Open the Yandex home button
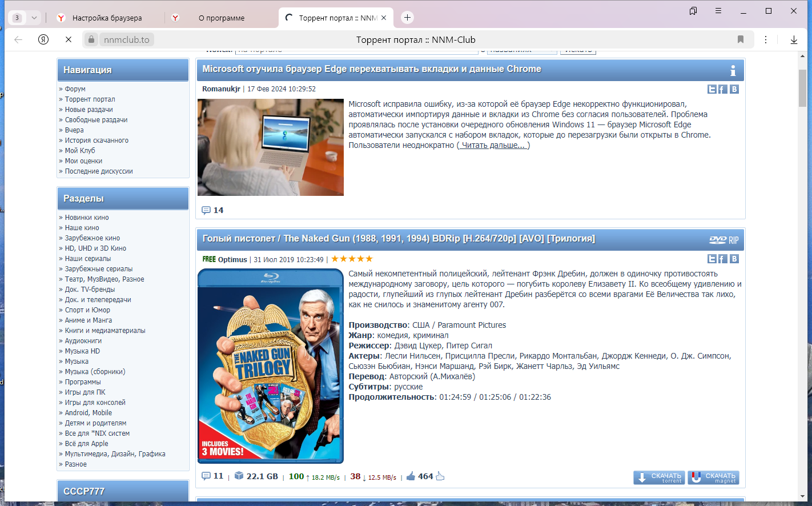This screenshot has height=506, width=812. [43, 39]
